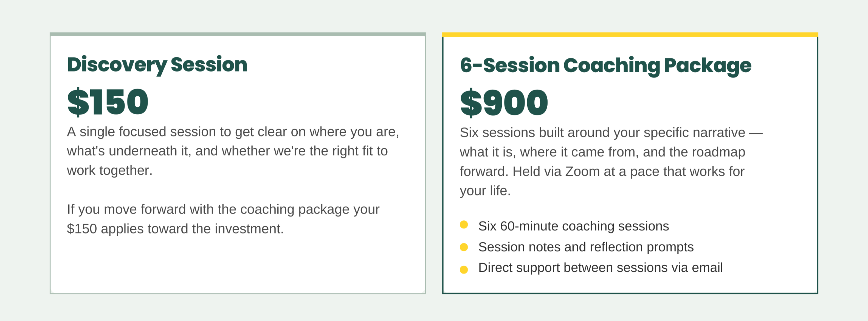868x321 pixels.
Task: Click 'Direct support between sessions via email' item
Action: pos(600,268)
